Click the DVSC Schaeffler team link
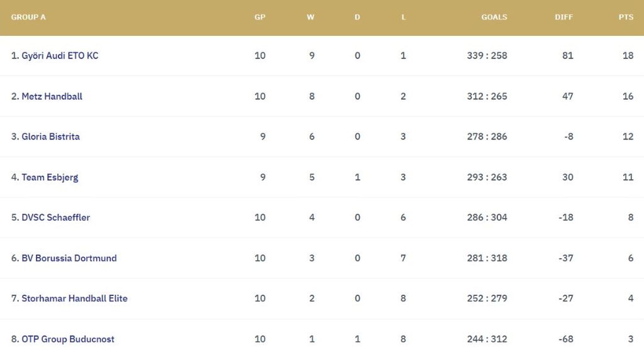The image size is (644, 350). click(55, 217)
